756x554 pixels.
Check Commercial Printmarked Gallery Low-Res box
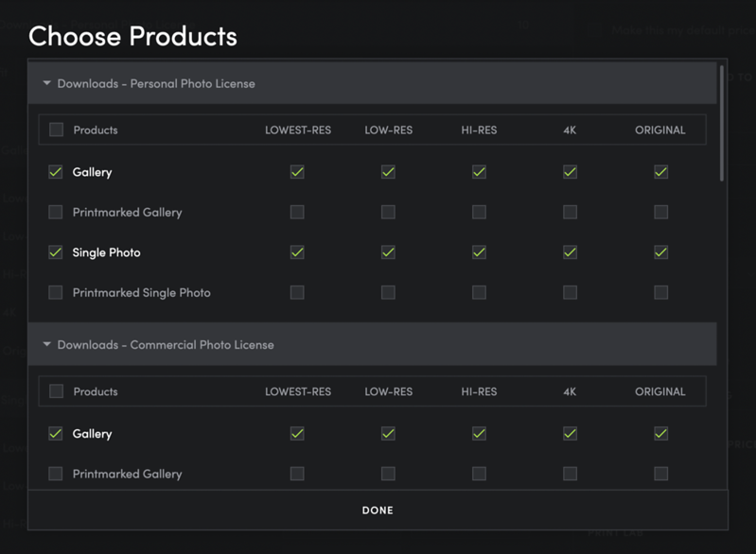coord(388,474)
